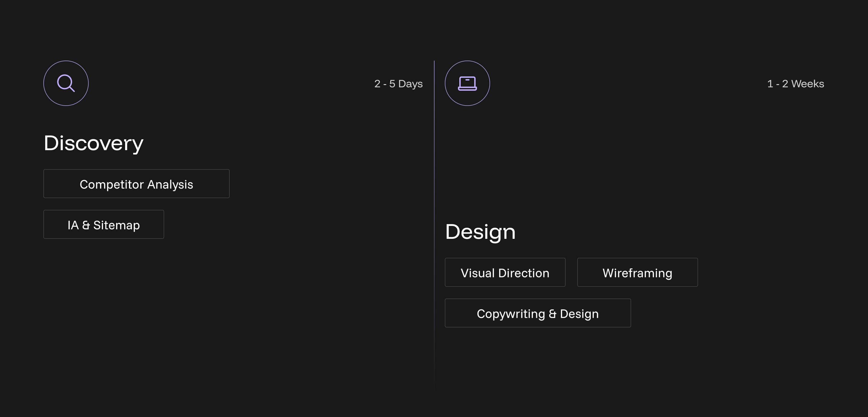Select the IA & Sitemap tag
Image resolution: width=868 pixels, height=417 pixels.
pyautogui.click(x=103, y=225)
